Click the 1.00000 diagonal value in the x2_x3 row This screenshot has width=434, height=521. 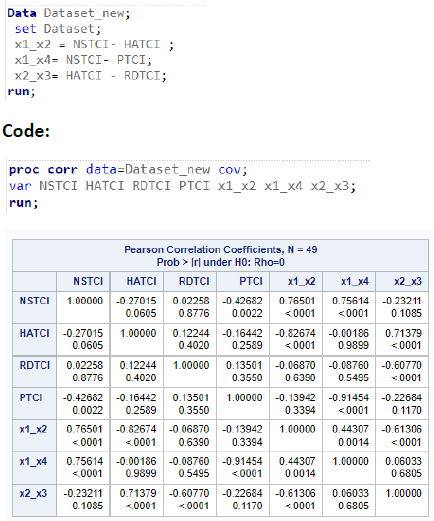[403, 493]
